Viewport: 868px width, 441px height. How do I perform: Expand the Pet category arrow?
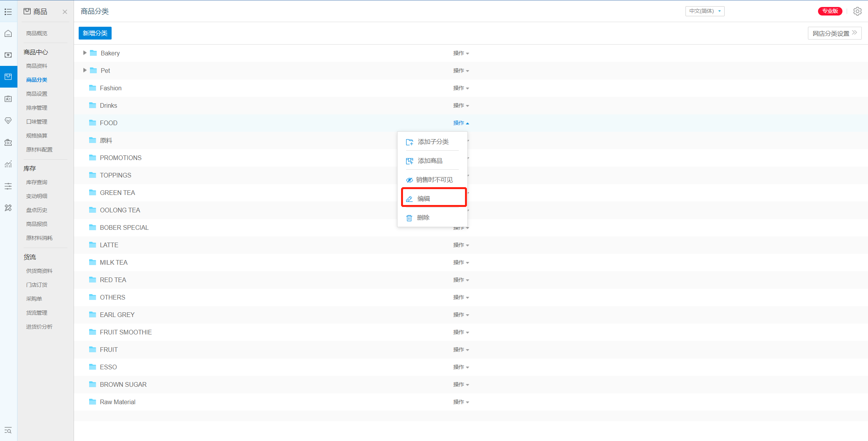(84, 70)
